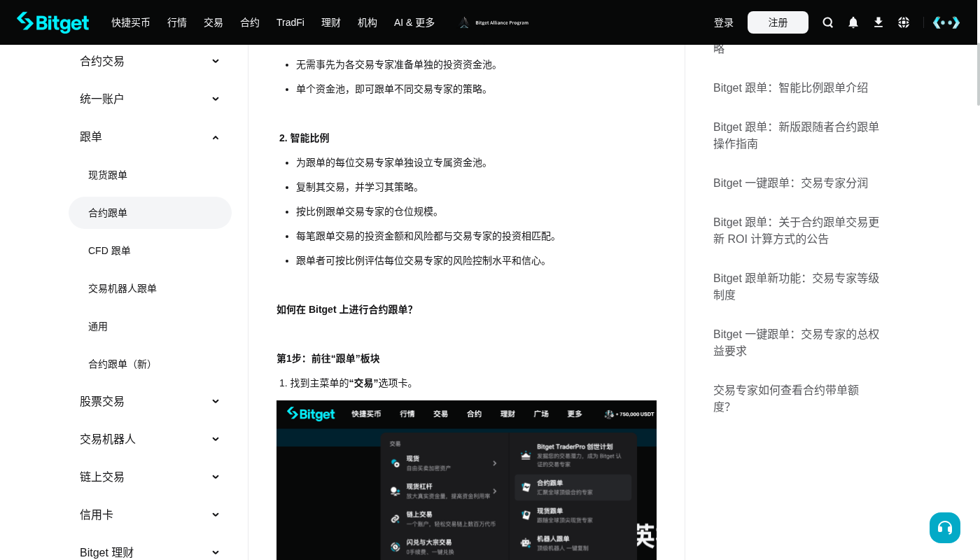This screenshot has height=560, width=980.
Task: Expand the Bitget 理财 sidebar section
Action: (150, 552)
